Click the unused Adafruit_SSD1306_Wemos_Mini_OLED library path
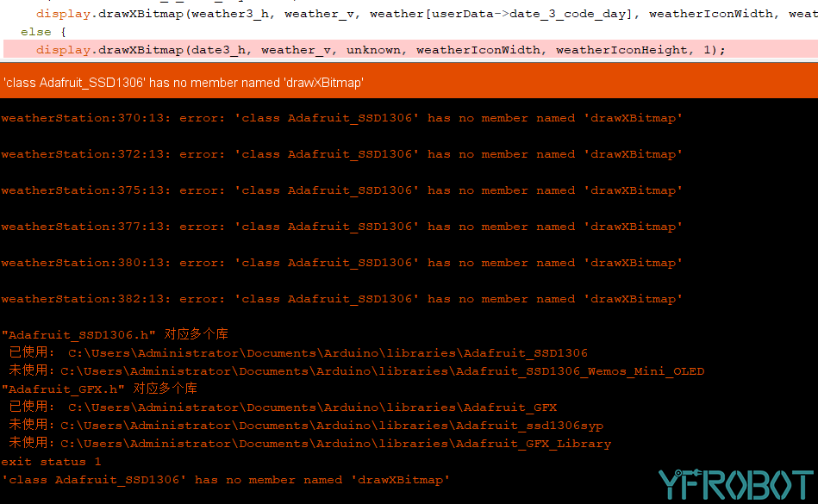Image resolution: width=818 pixels, height=504 pixels. point(382,371)
